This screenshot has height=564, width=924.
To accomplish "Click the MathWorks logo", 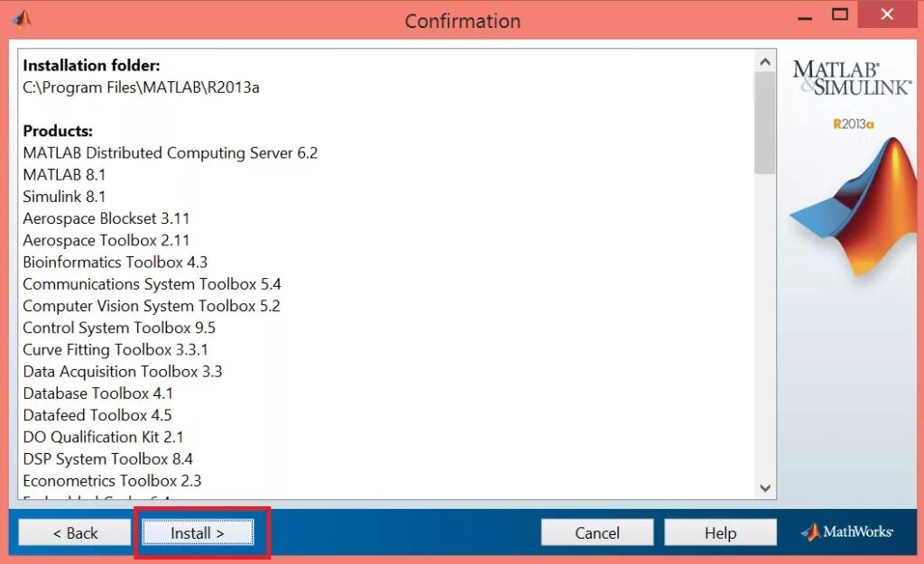I will point(846,532).
